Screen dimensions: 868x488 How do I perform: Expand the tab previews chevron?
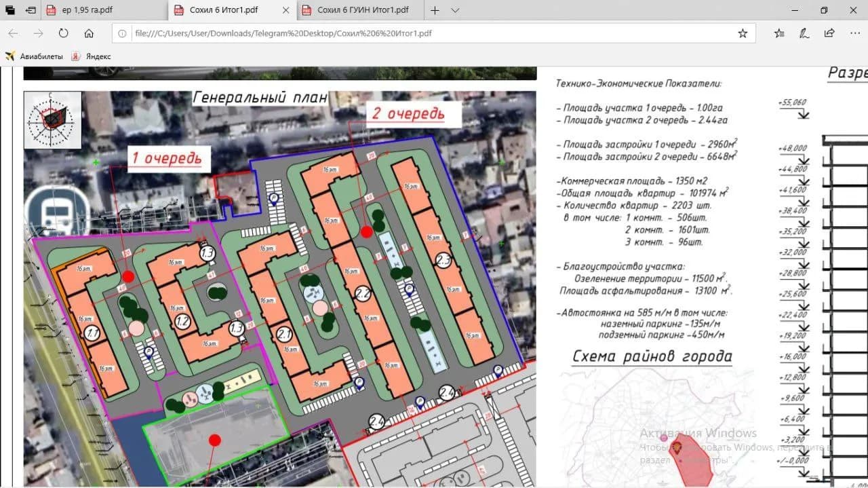[455, 10]
